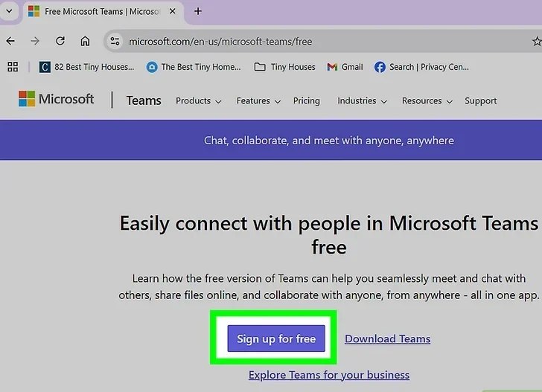Click the 'Chat, collaborate, and meet' banner text
The width and height of the screenshot is (542, 392).
point(329,141)
